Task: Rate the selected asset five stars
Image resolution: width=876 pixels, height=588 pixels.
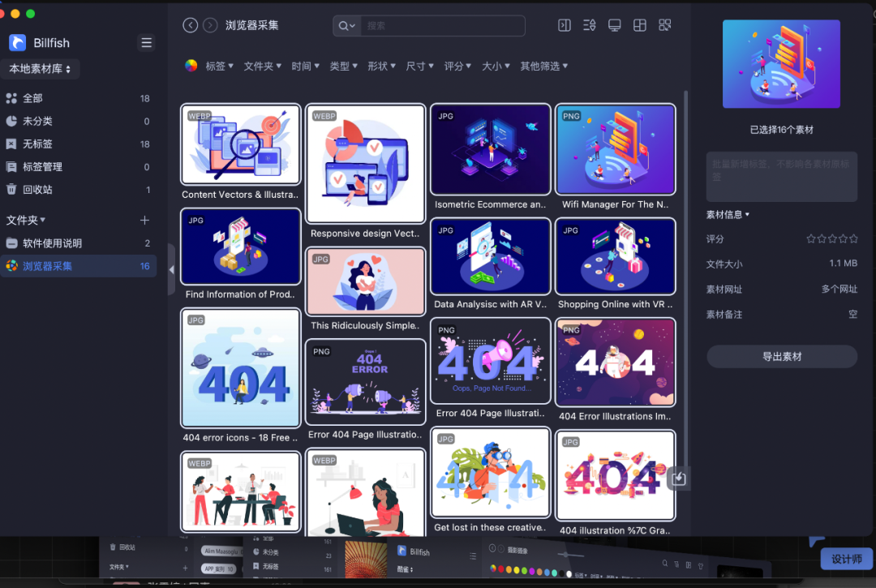Action: (x=852, y=238)
